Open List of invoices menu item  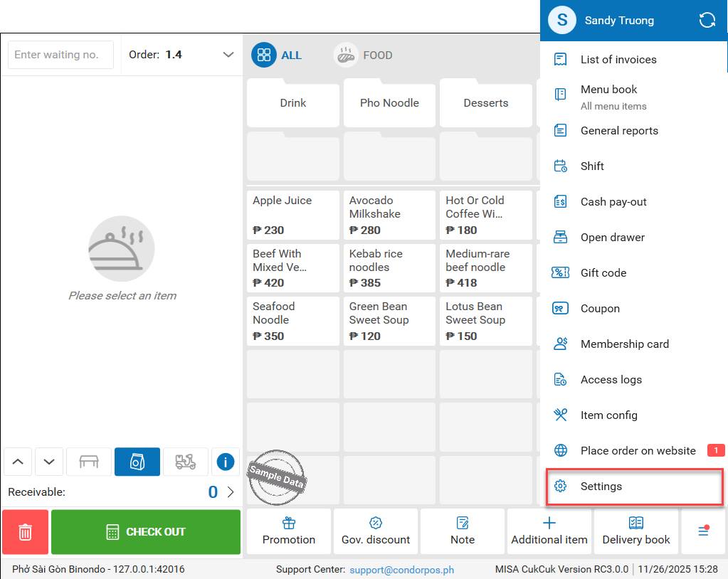(618, 60)
